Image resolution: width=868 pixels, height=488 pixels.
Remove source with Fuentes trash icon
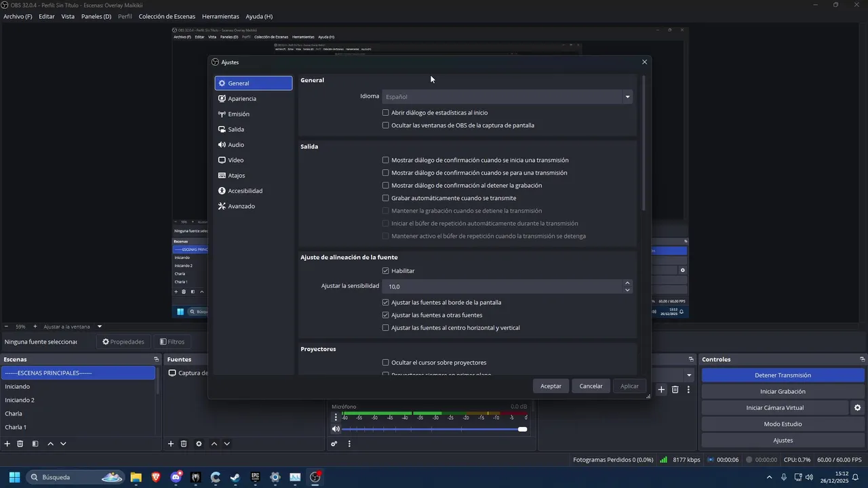(184, 444)
